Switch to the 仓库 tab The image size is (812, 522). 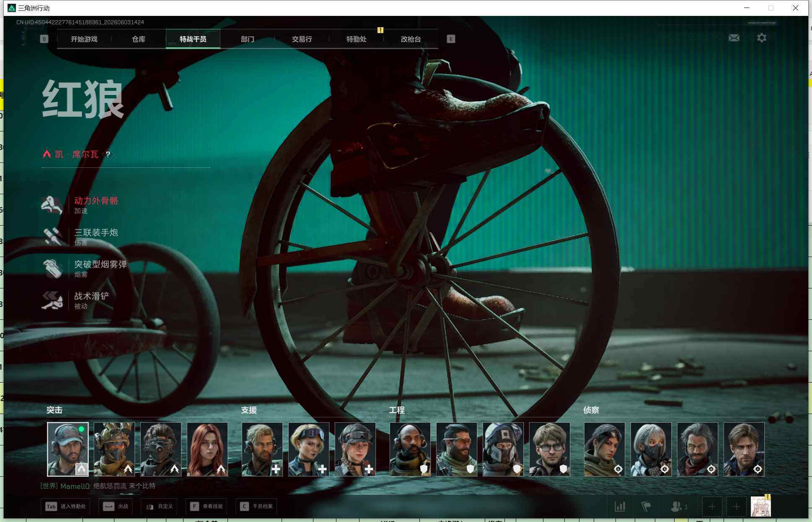[139, 39]
